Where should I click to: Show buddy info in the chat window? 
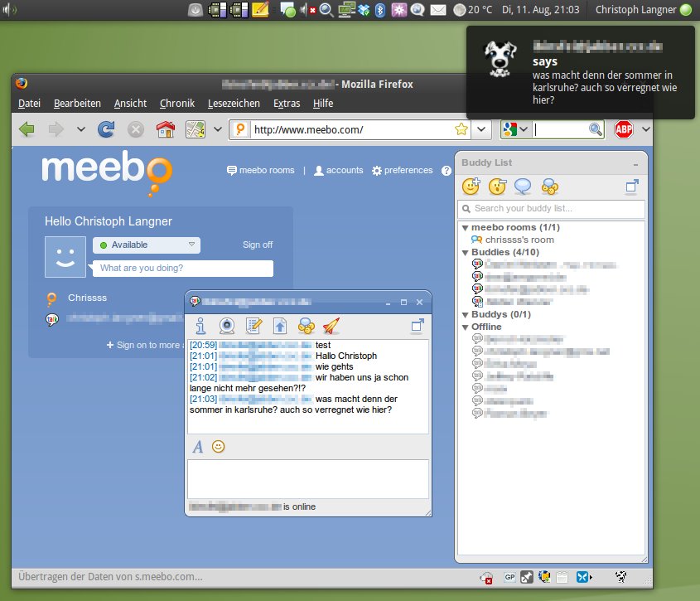[x=201, y=326]
